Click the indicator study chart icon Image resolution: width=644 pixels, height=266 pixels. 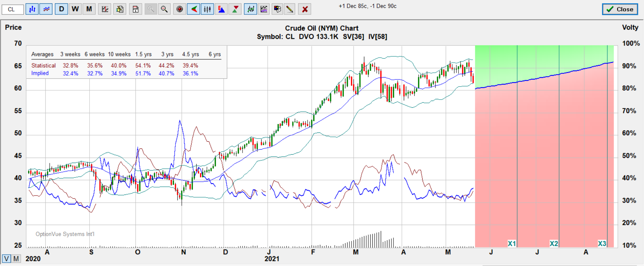pyautogui.click(x=264, y=9)
